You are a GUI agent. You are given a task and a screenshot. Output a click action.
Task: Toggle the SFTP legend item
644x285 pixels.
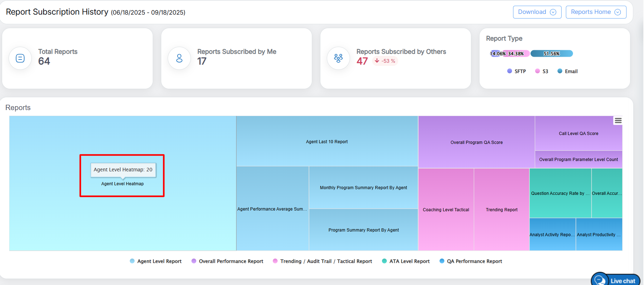(x=516, y=71)
